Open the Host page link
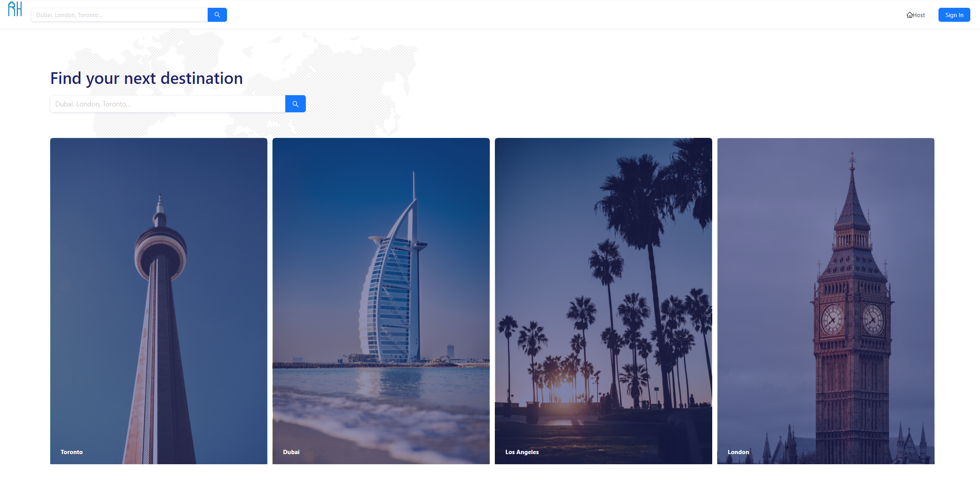Image resolution: width=980 pixels, height=498 pixels. coord(916,15)
